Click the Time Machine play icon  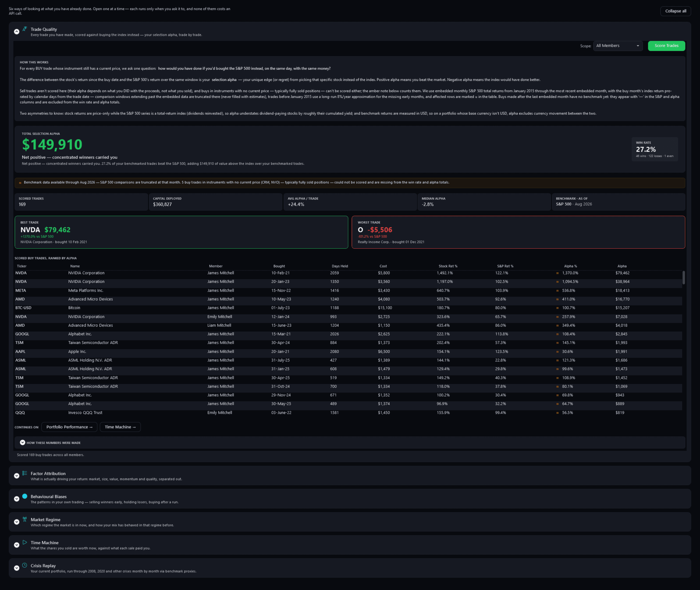click(x=25, y=542)
